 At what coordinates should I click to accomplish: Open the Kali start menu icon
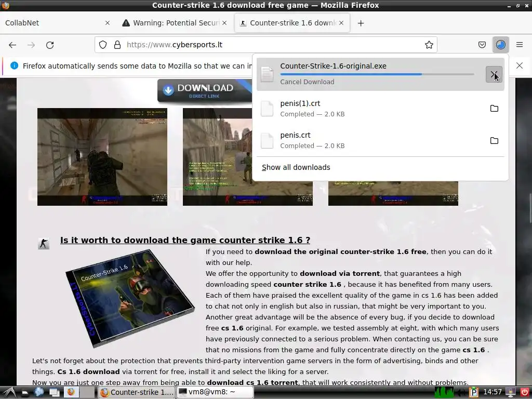9,392
